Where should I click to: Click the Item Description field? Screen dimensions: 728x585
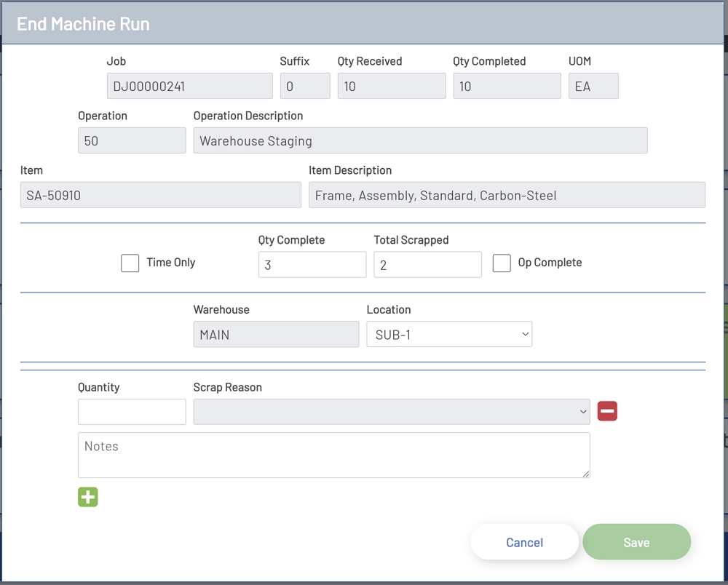point(507,195)
